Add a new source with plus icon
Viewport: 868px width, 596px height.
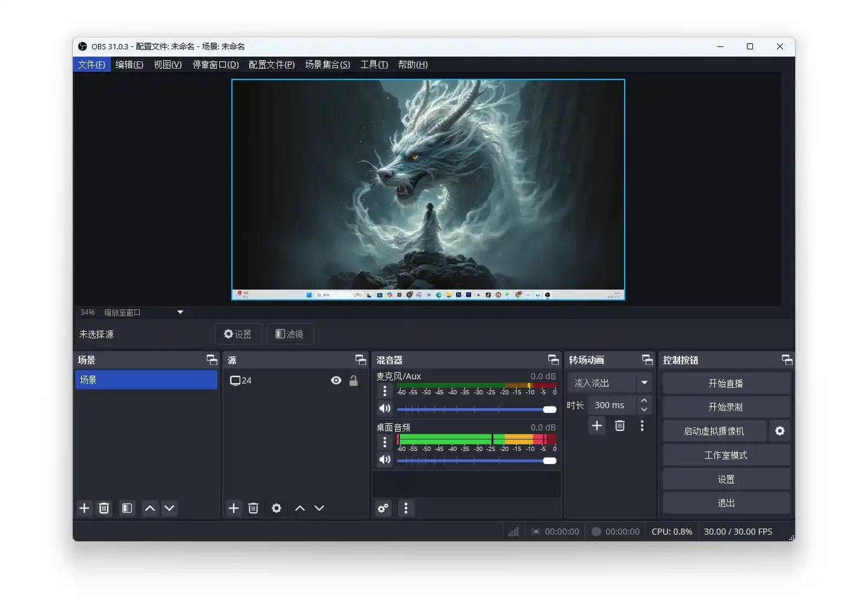[x=234, y=508]
